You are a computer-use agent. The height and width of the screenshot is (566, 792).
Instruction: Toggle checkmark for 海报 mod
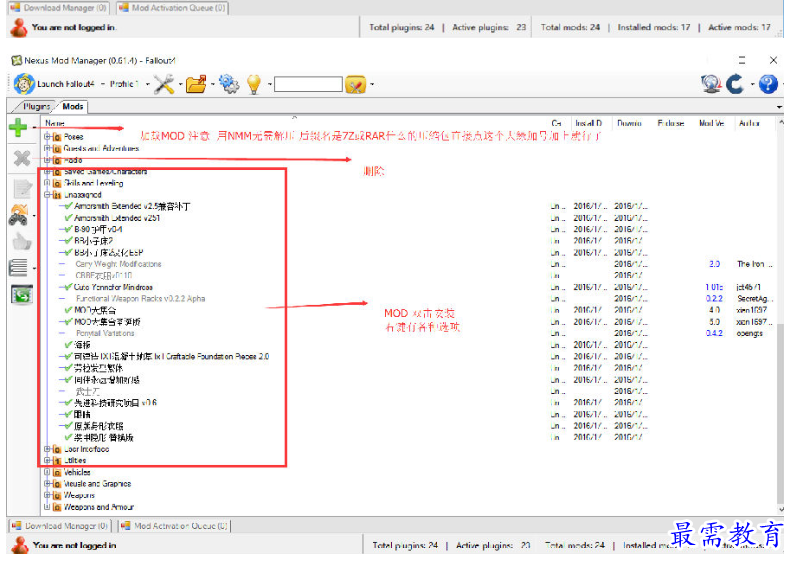(x=68, y=345)
